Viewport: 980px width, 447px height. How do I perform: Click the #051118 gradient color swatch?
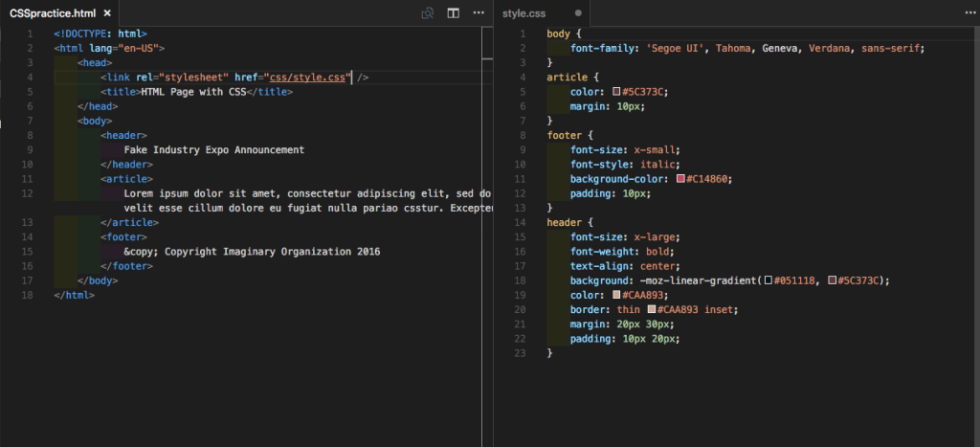(x=768, y=281)
